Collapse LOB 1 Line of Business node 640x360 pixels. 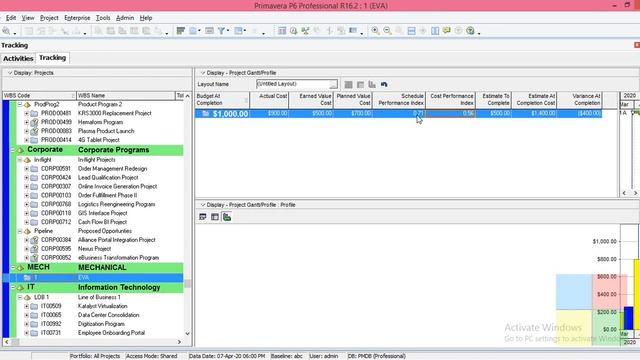click(x=20, y=297)
